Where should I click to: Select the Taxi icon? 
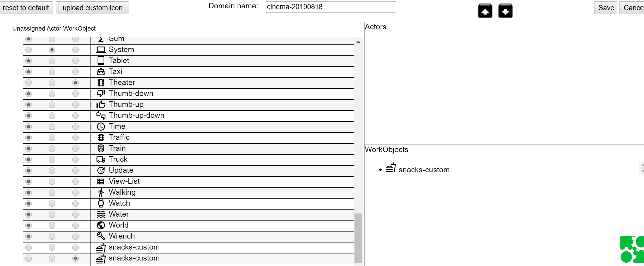pyautogui.click(x=101, y=72)
